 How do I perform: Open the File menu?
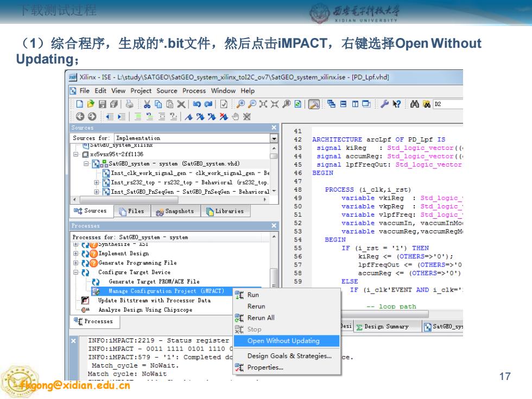coord(85,91)
